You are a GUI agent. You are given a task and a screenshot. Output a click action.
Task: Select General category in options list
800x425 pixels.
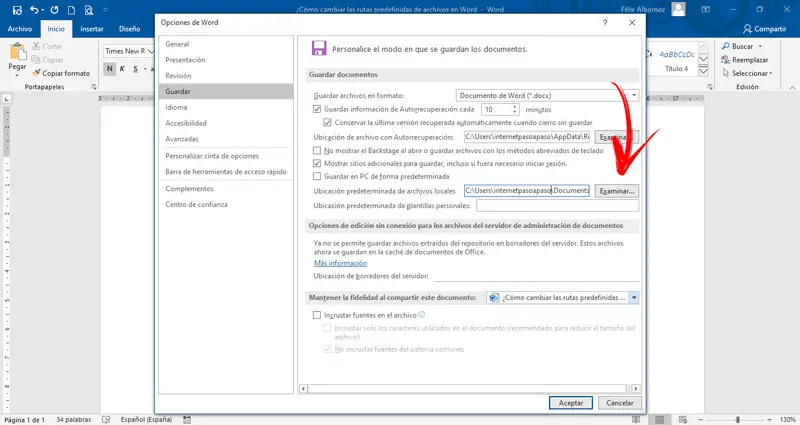tap(226, 44)
